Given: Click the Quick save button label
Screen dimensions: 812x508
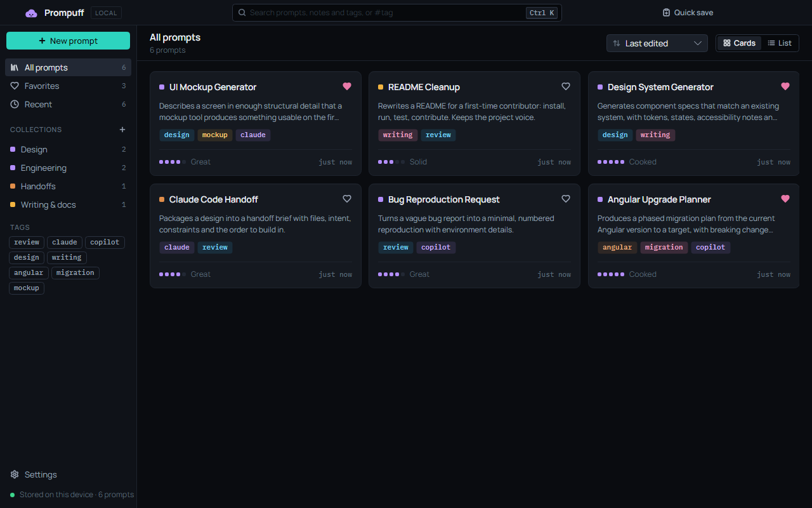Looking at the screenshot, I should 693,13.
